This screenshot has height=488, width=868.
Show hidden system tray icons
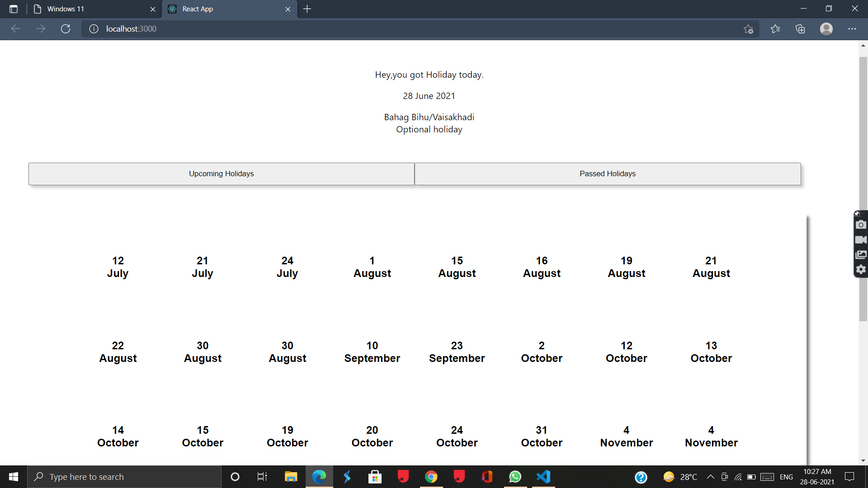click(711, 477)
